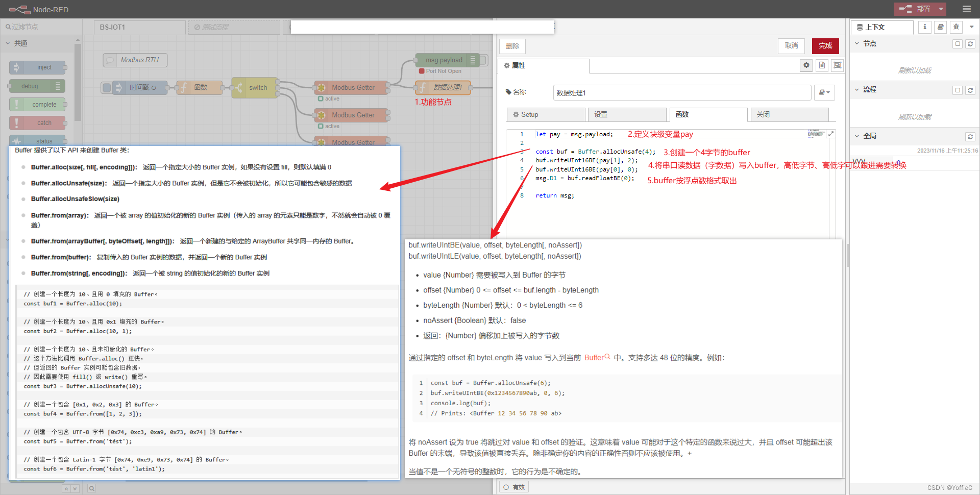Toggle the checkbox in 节点 section header
Screen dimensions: 980x495
coord(958,44)
